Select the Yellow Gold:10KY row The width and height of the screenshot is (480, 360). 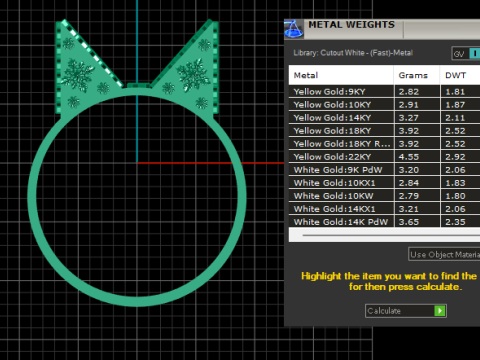[384, 105]
